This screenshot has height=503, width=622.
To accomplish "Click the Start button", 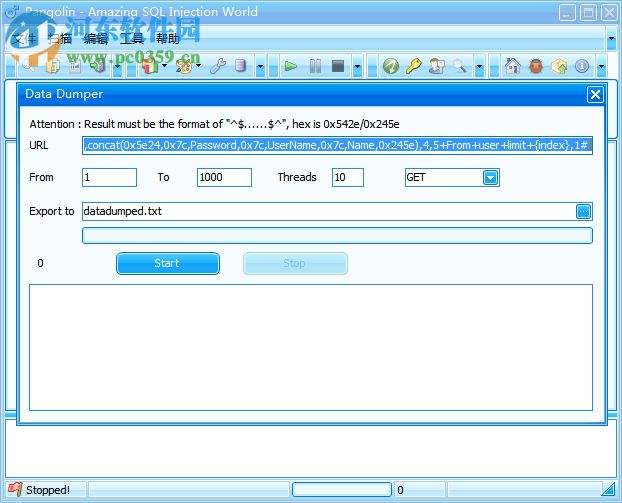I will tap(168, 263).
